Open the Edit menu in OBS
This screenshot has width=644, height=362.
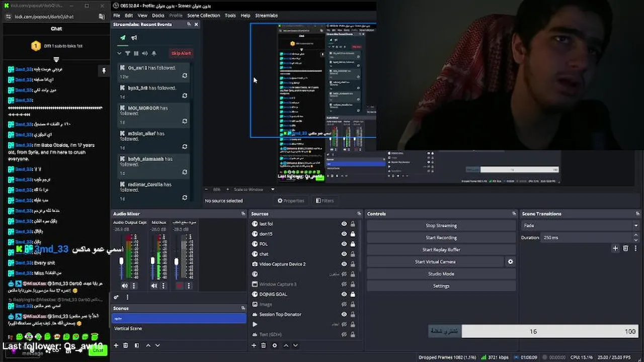[129, 16]
